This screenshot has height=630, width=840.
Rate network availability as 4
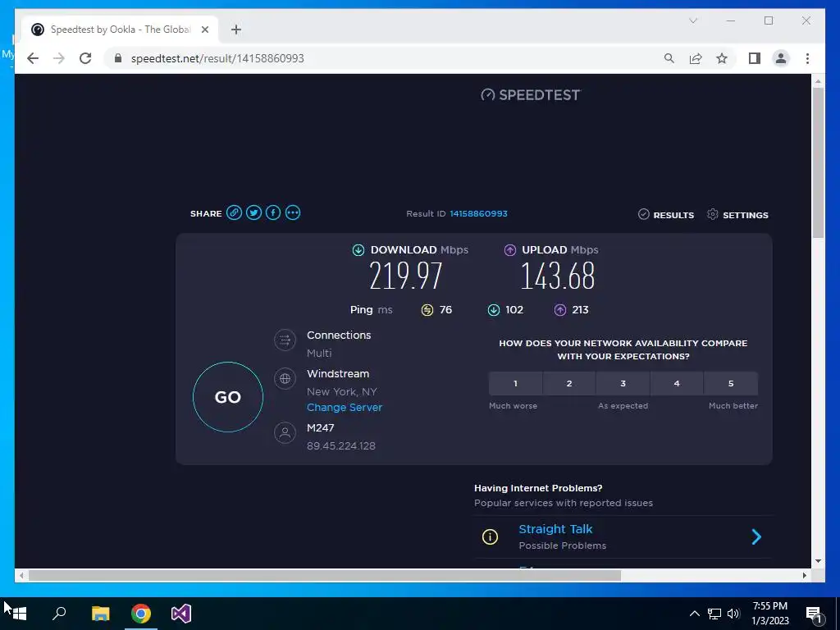(677, 384)
